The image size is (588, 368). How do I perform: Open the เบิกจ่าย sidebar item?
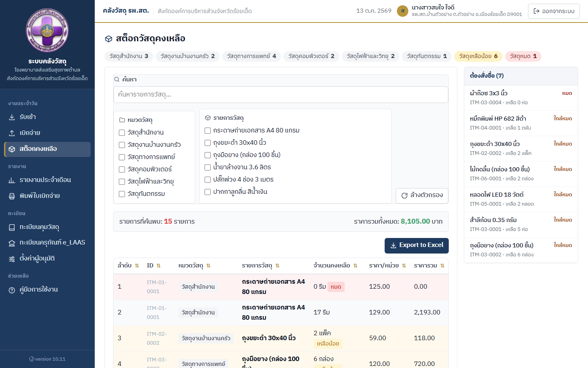(x=47, y=133)
